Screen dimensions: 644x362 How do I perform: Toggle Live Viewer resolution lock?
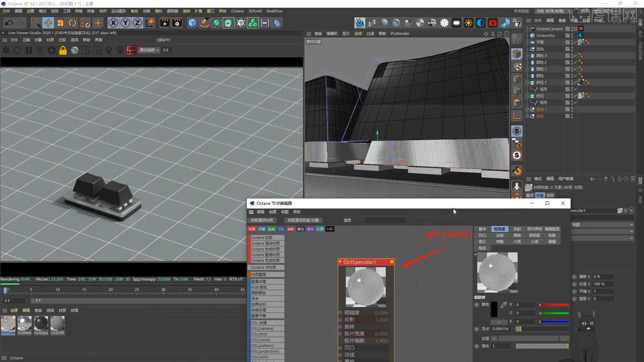(x=63, y=50)
